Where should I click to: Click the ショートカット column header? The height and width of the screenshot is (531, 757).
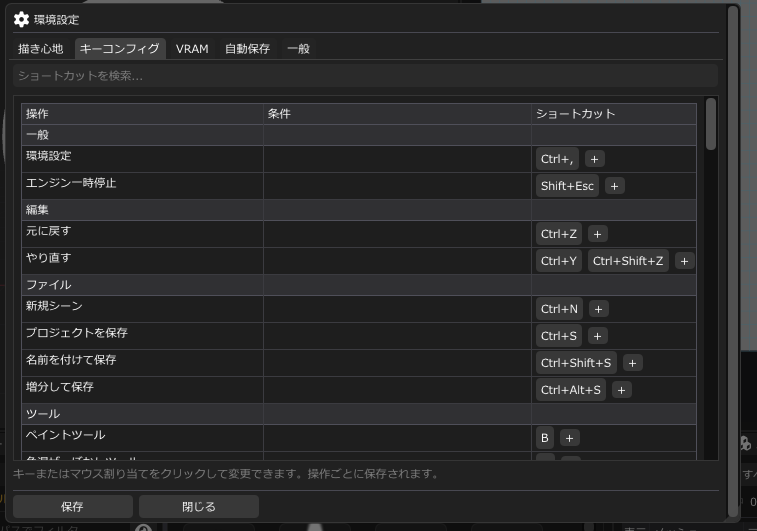pyautogui.click(x=614, y=114)
